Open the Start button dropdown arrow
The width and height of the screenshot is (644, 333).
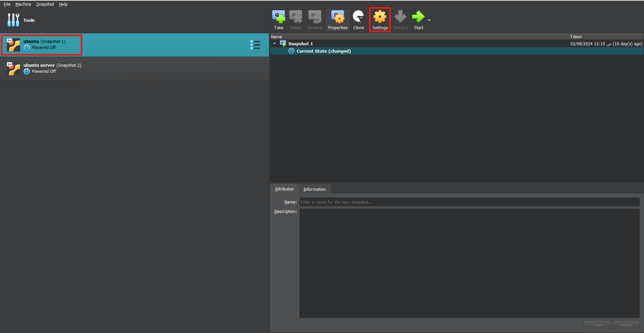429,20
